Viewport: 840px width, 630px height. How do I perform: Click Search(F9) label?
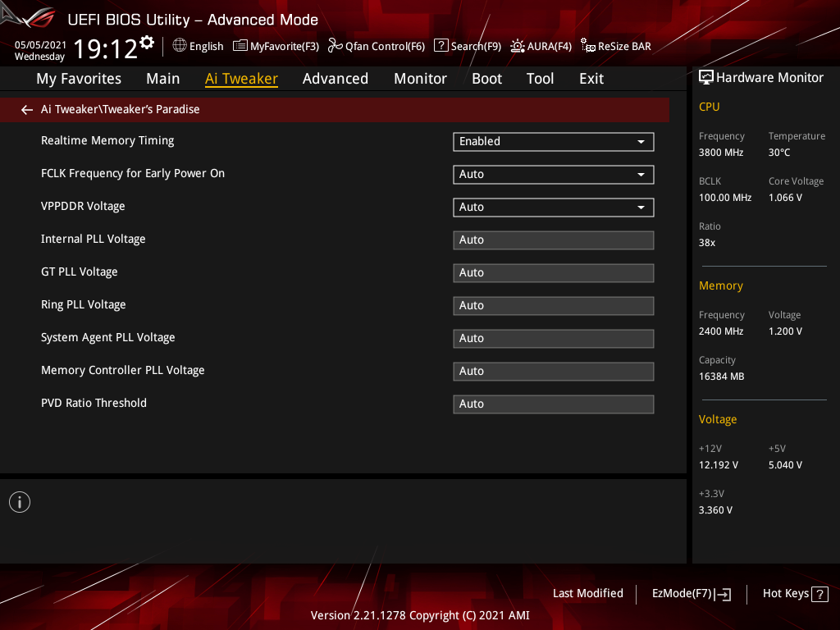coord(476,46)
